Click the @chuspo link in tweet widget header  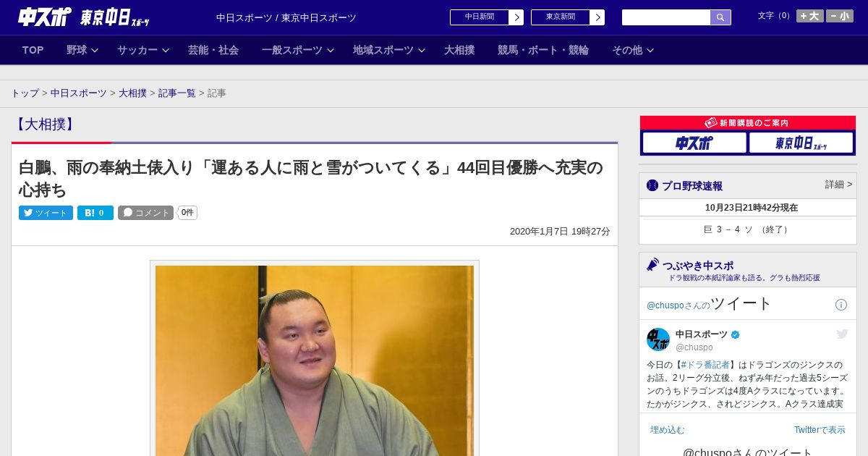point(665,305)
